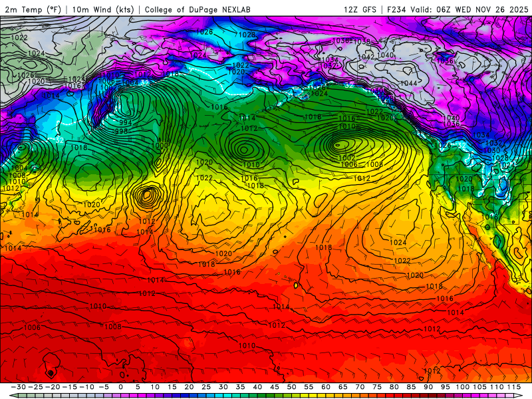Click the "F234" forecast hour label
The image size is (532, 399).
[x=396, y=9]
